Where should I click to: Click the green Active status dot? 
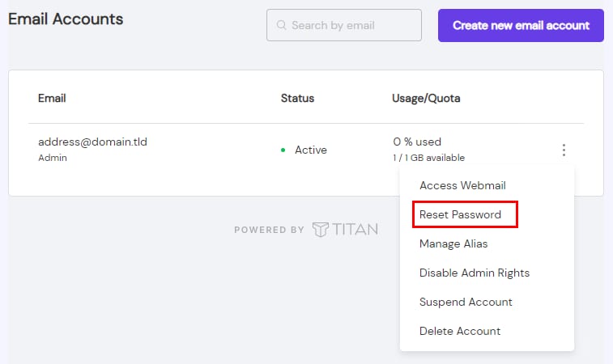[283, 150]
